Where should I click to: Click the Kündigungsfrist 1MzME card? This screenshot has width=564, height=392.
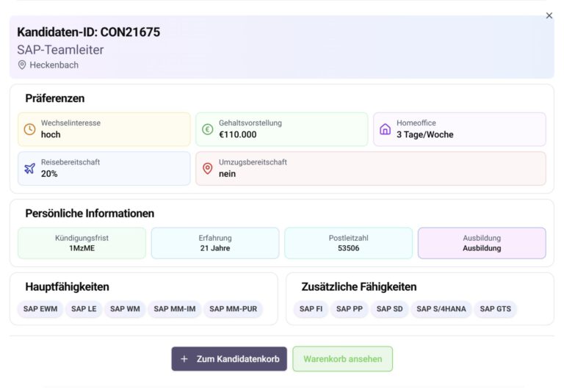point(82,243)
